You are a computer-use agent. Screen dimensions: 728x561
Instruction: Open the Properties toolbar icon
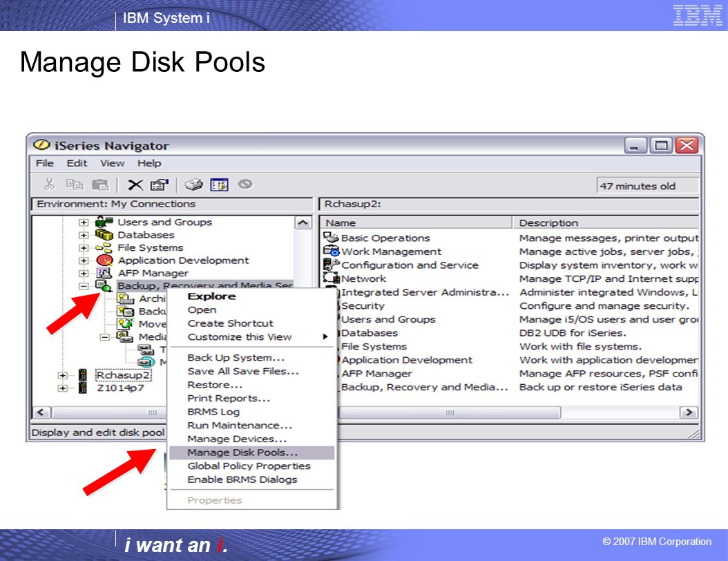(x=160, y=185)
